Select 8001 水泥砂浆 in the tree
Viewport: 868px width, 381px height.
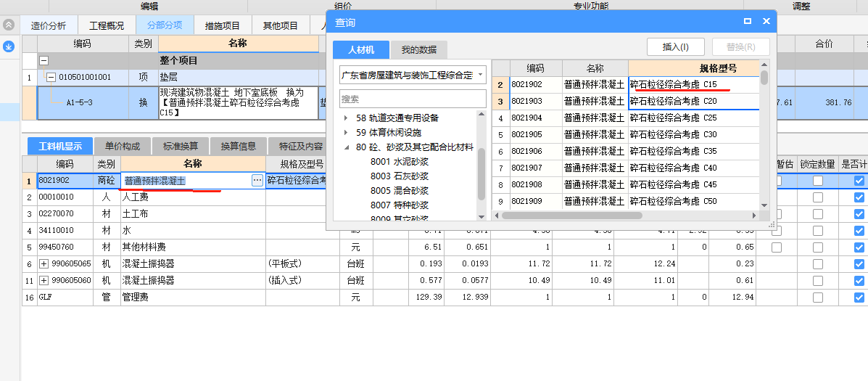[x=400, y=162]
